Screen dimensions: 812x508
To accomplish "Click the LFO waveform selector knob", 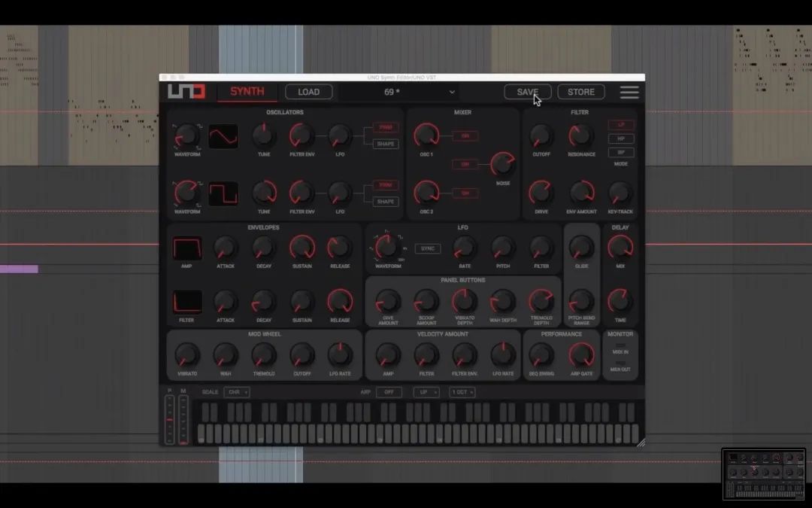I will pyautogui.click(x=386, y=247).
